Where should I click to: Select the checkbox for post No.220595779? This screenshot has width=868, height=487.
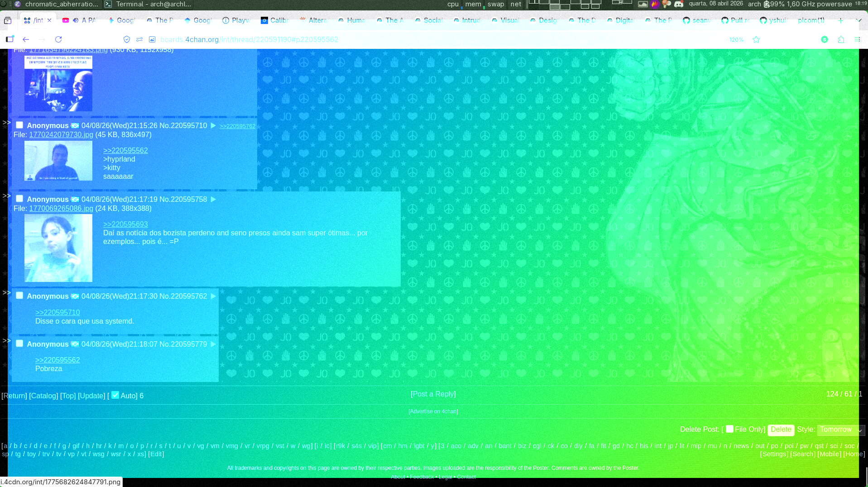coord(19,344)
